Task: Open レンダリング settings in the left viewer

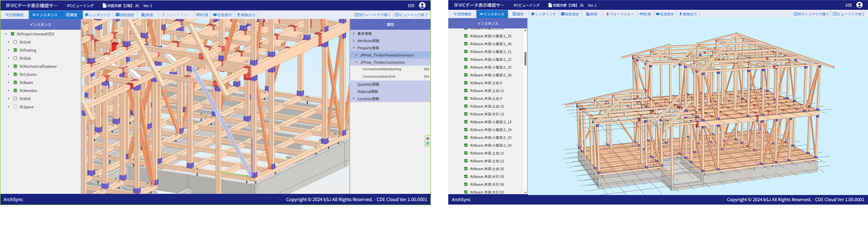Action: 98,14
